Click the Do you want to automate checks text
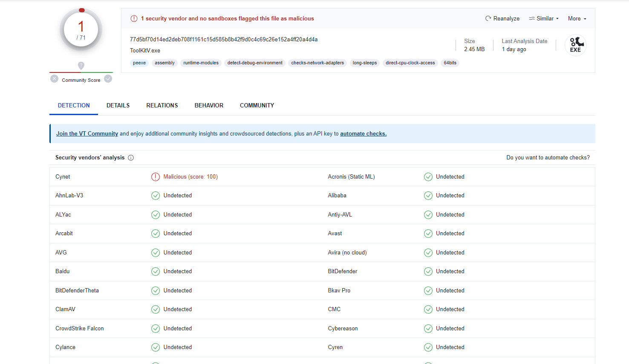The width and height of the screenshot is (629, 364). click(548, 158)
